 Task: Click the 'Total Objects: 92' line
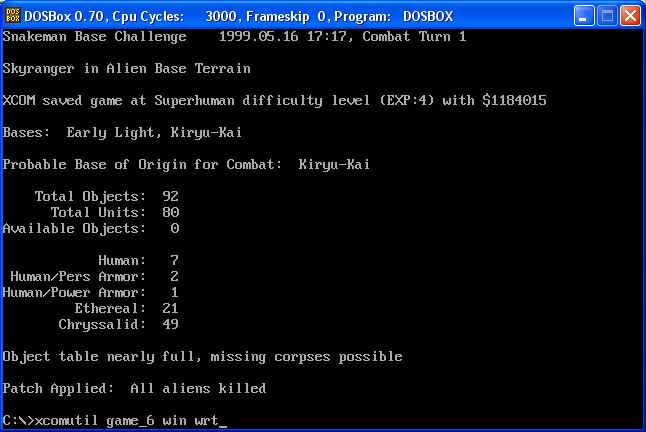[107, 196]
